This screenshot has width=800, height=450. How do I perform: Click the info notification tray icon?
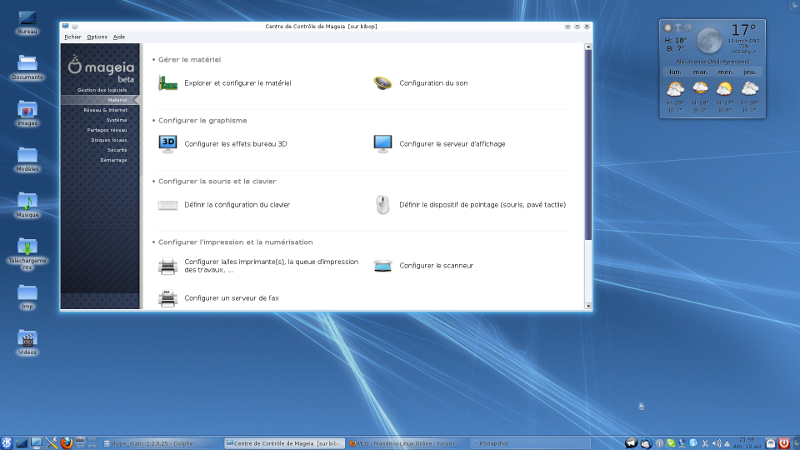(660, 443)
